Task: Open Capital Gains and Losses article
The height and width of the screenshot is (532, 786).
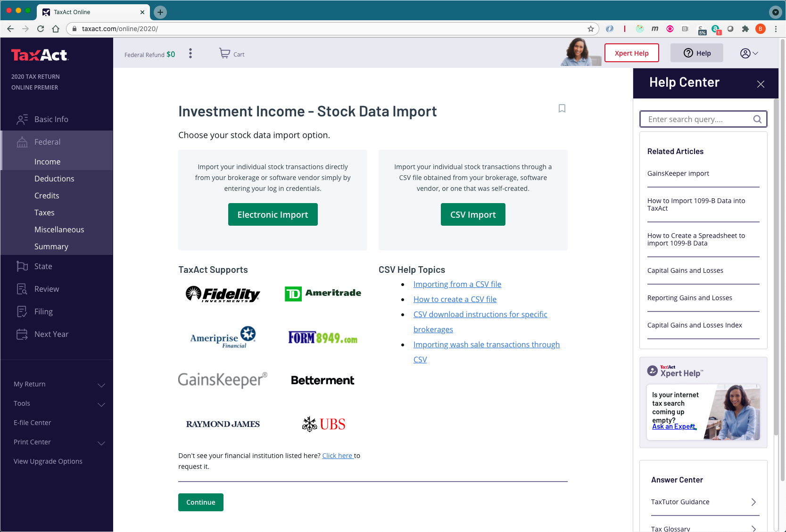Action: (x=685, y=270)
